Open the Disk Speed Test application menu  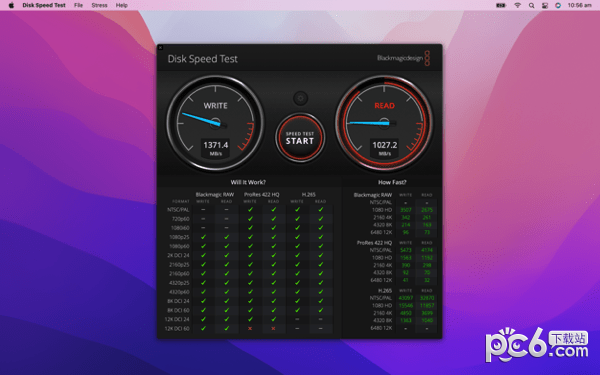44,5
